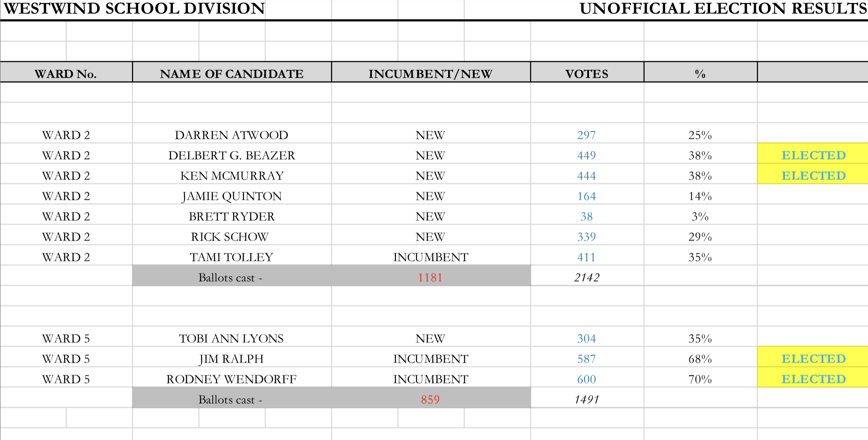
Task: Click the INCUMBENT/NEW column header
Action: tap(430, 74)
